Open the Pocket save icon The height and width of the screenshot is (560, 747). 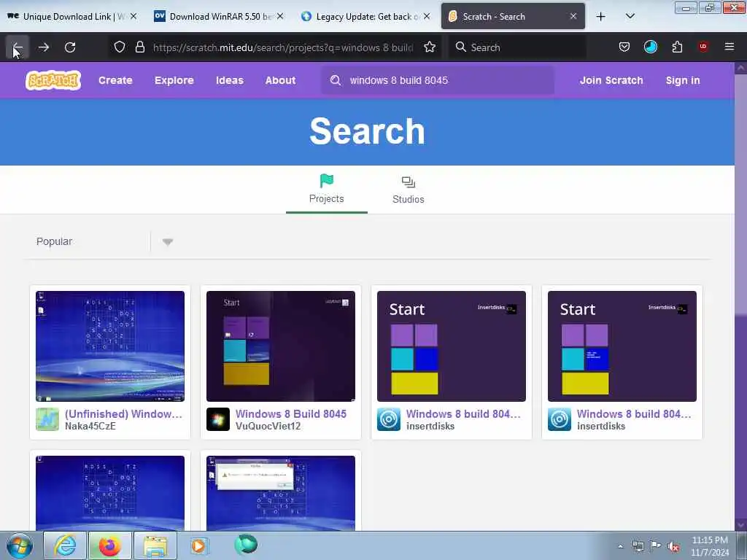[624, 47]
